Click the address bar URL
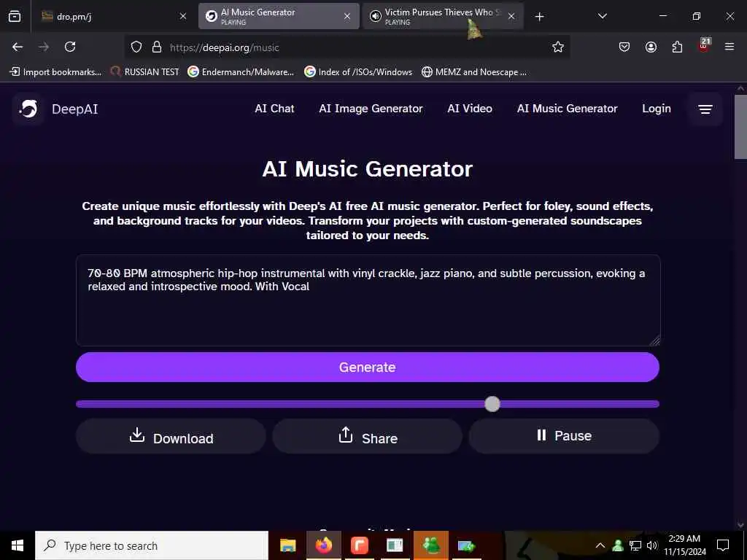 (x=225, y=47)
